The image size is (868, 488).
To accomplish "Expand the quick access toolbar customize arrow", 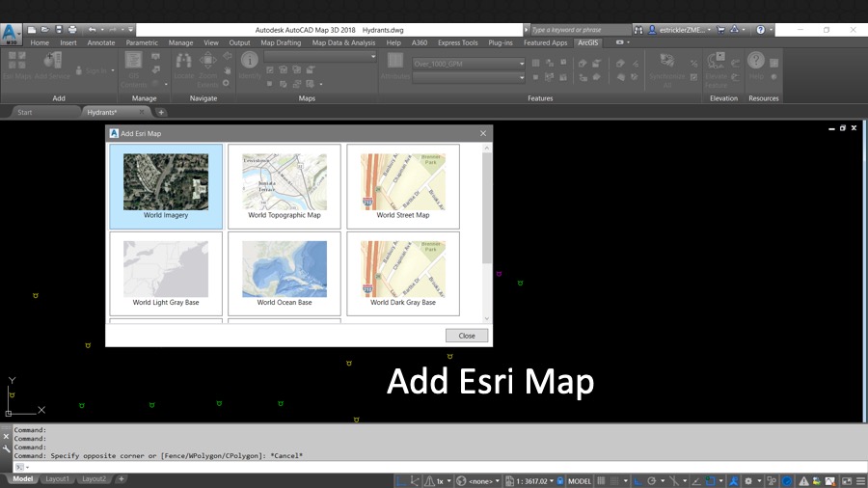I will (x=131, y=30).
